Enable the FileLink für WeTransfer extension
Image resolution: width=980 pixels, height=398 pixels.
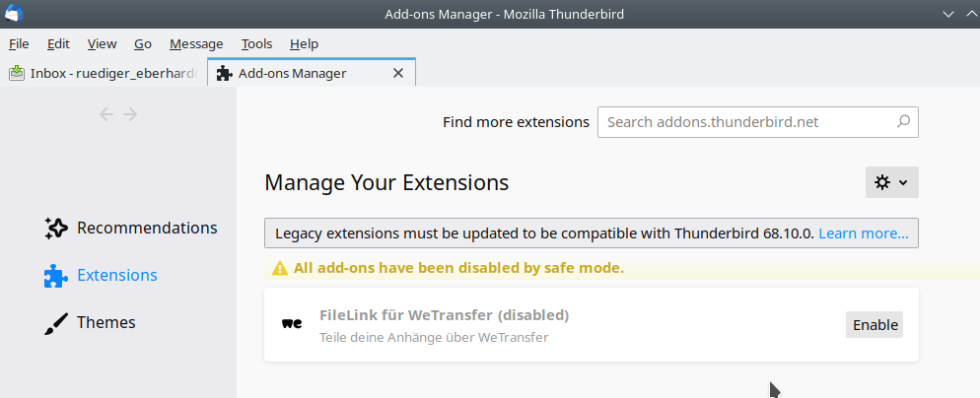(875, 325)
